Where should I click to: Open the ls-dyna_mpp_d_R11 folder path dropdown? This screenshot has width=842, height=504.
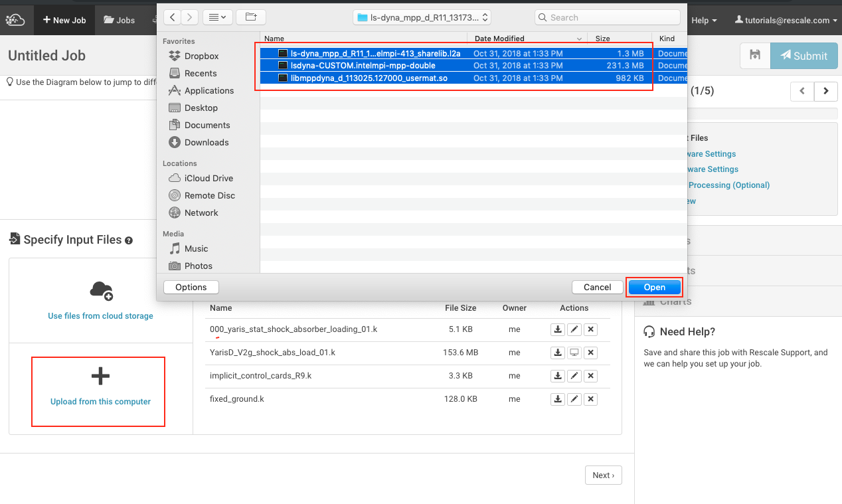(422, 17)
